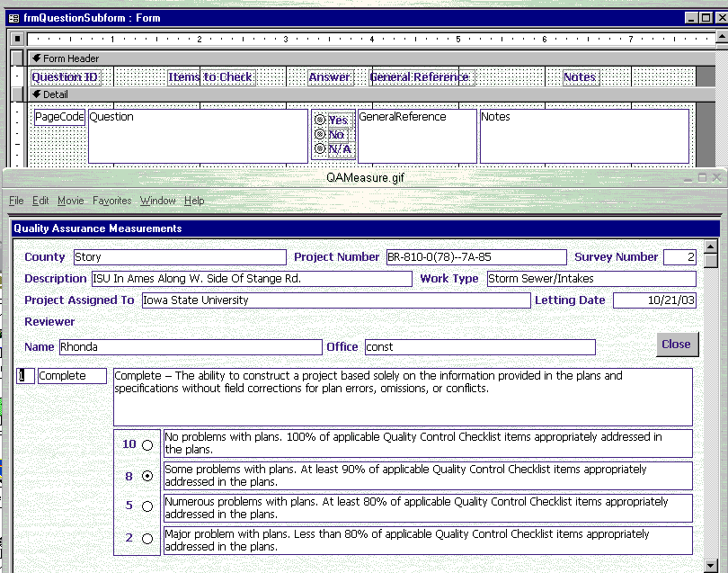Screen dimensions: 728x573
Task: Click the scroll up arrow of measurements form
Action: click(x=710, y=246)
